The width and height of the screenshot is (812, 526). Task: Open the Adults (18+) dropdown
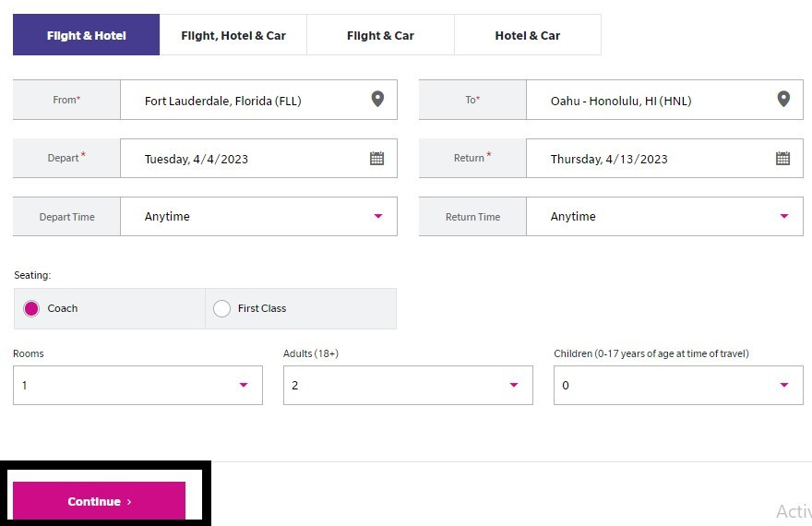pos(408,385)
